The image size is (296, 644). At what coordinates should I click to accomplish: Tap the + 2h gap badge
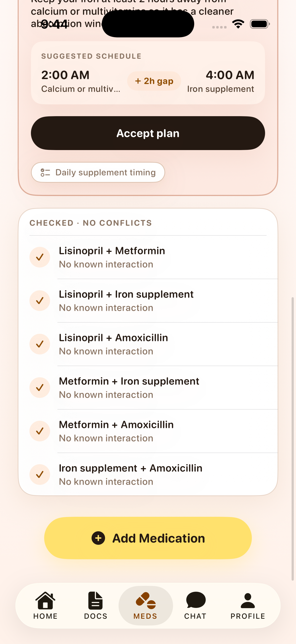click(154, 81)
